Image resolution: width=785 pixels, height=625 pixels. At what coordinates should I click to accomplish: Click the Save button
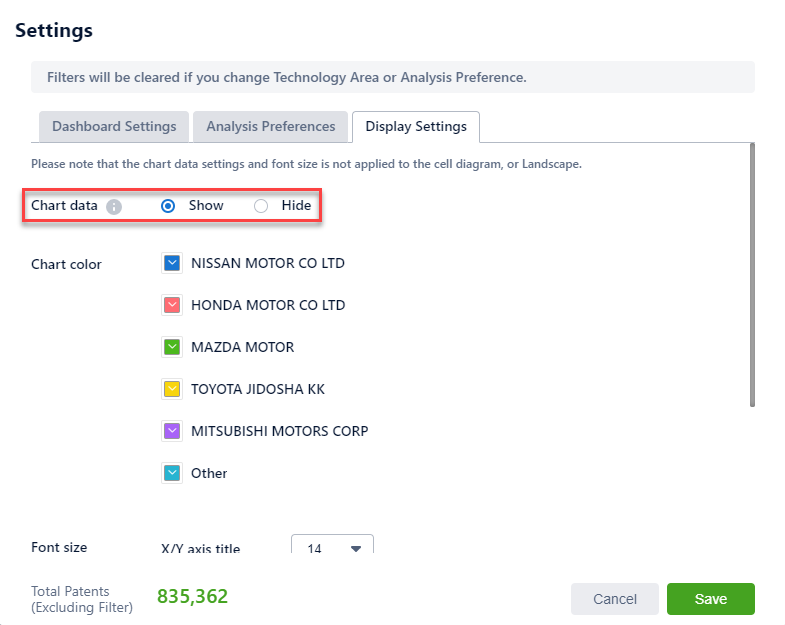pos(710,599)
